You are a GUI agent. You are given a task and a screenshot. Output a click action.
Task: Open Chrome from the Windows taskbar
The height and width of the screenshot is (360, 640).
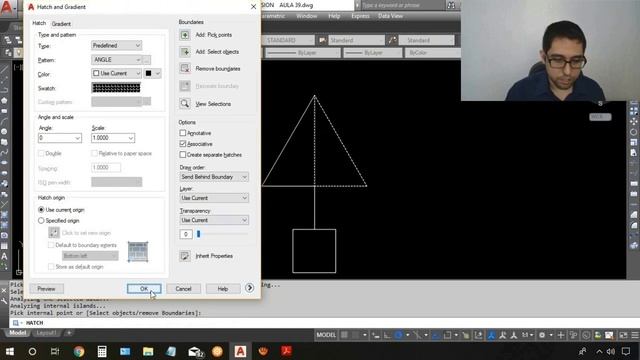79,351
